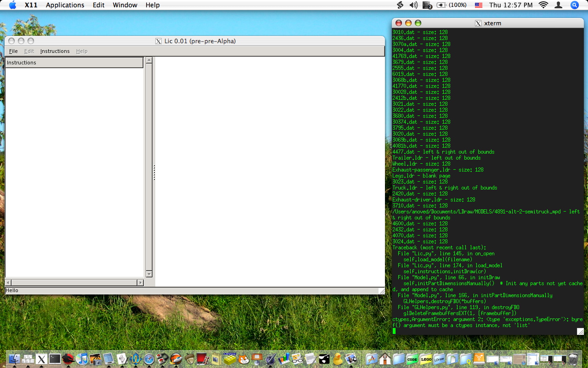The image size is (588, 368).
Task: Open the LEGO folder in dock
Action: [x=425, y=359]
